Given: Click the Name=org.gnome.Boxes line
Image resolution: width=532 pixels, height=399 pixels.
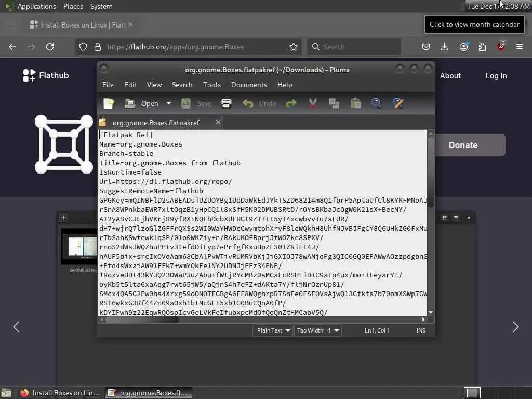Looking at the screenshot, I should pos(141,144).
